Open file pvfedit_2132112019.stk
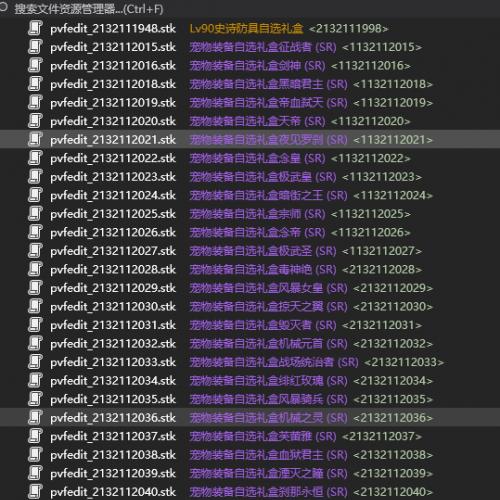 point(113,103)
